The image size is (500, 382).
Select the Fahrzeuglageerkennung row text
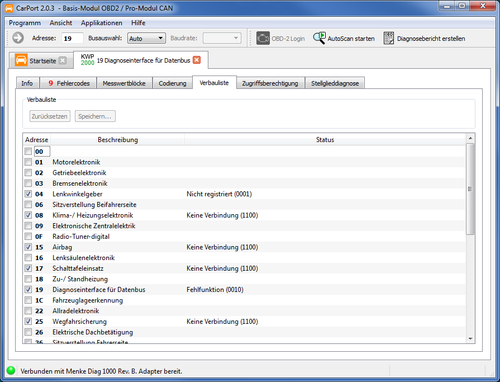click(88, 300)
